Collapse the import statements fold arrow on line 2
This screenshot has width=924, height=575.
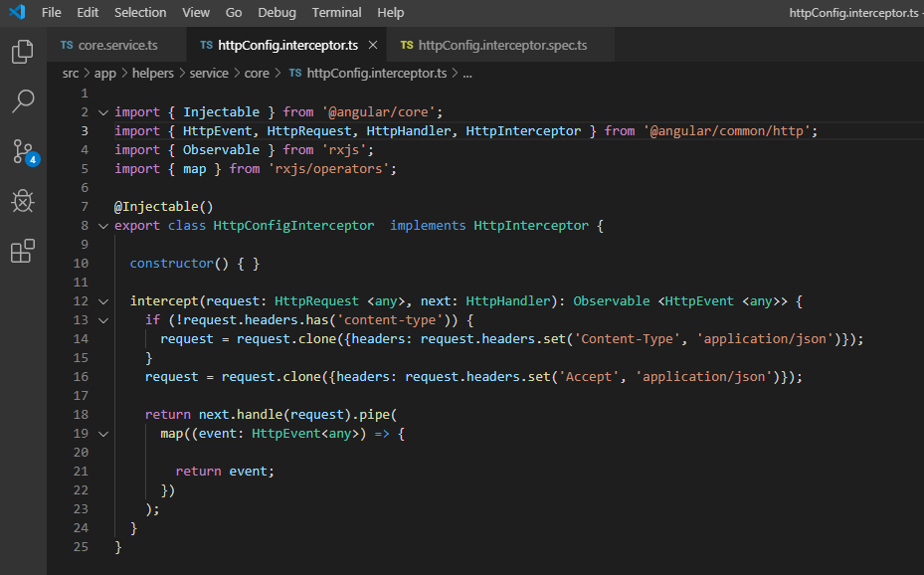[x=102, y=111]
